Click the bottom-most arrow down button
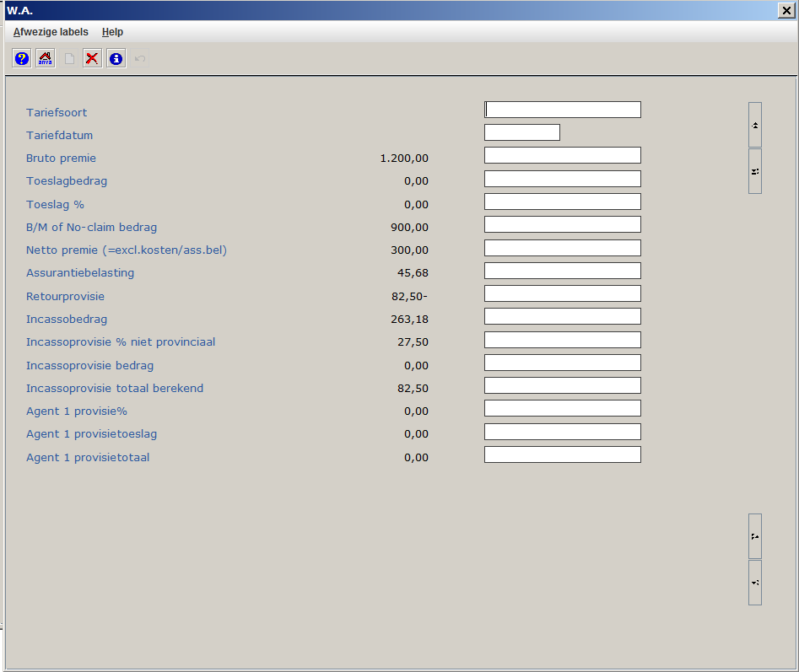 754,583
